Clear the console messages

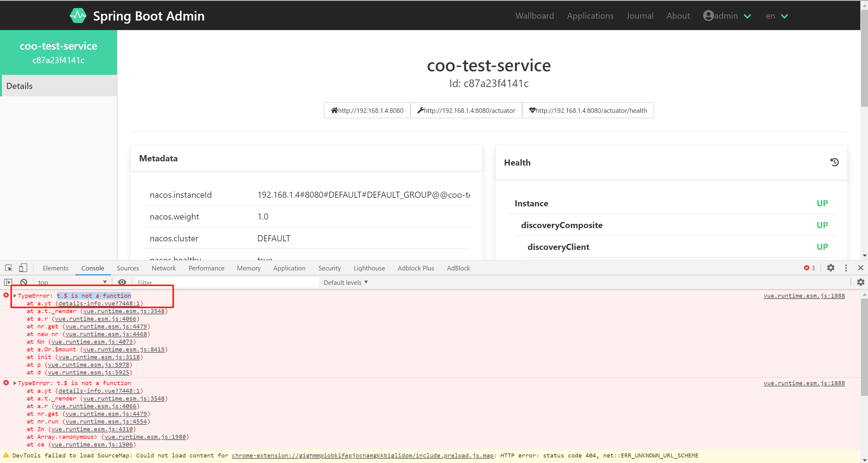tap(24, 282)
